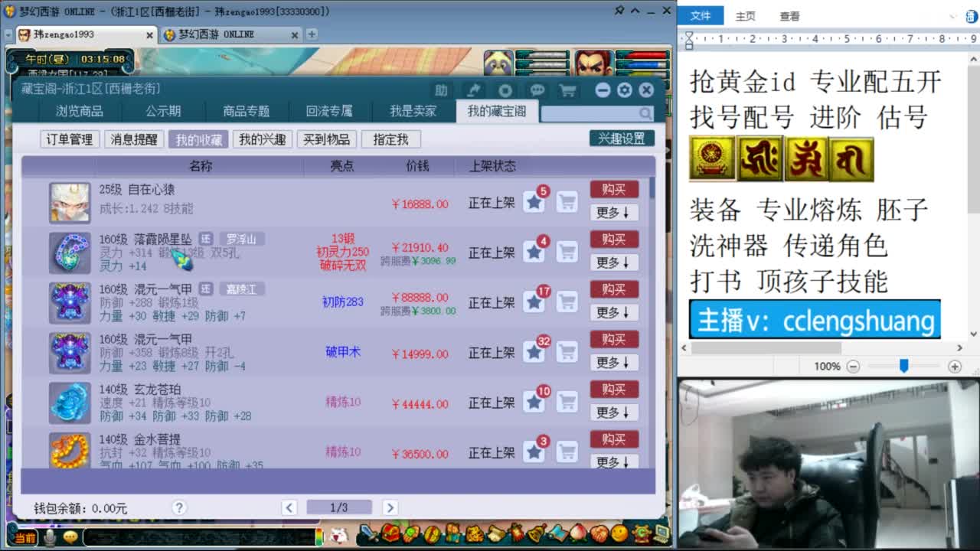980x551 pixels.
Task: Switch to the 公示期 tab
Action: tap(163, 111)
